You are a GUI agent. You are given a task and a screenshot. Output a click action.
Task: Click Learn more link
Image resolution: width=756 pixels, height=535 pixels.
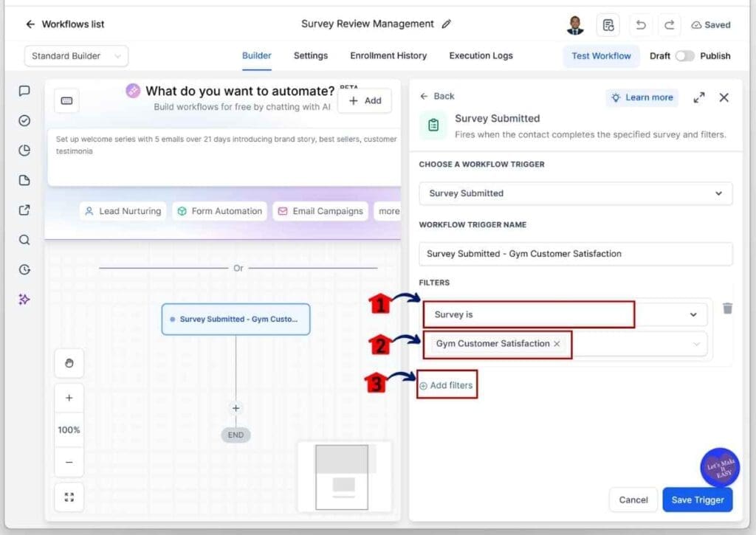(642, 97)
